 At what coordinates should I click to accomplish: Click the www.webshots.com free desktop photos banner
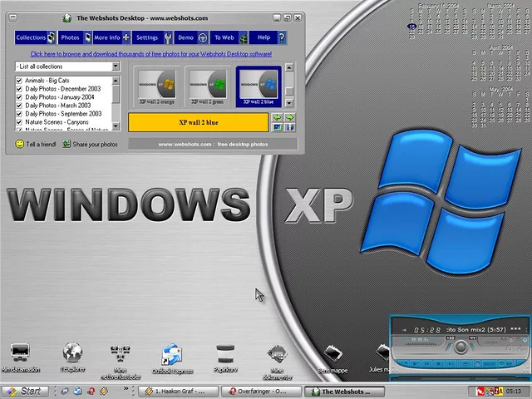tap(213, 144)
